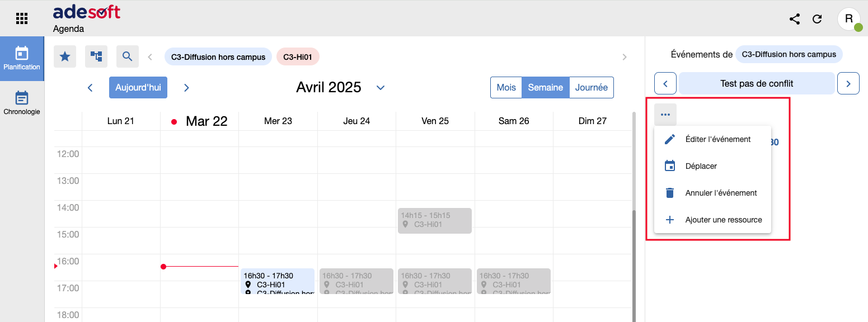Screen dimensions: 868x322
Task: Open the three-dots event options button
Action: coord(665,115)
